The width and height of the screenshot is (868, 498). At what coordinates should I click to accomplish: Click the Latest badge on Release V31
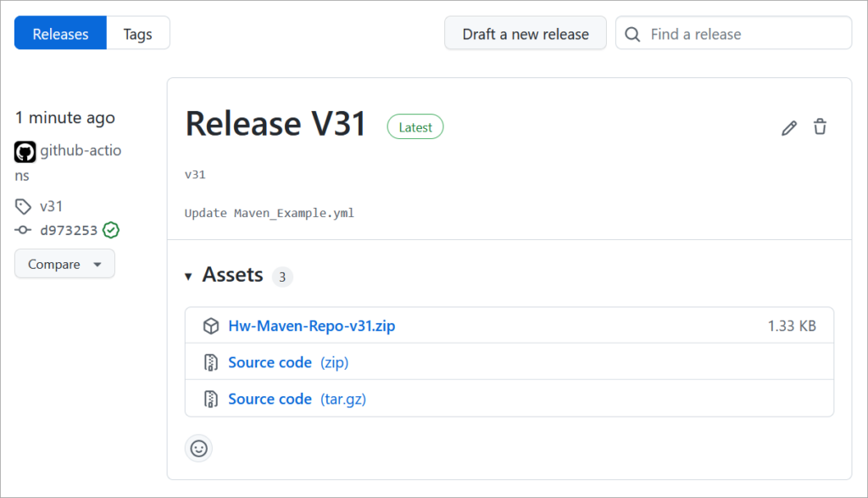click(415, 126)
